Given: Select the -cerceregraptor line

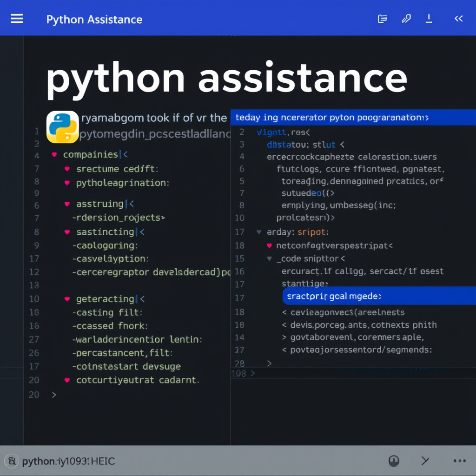Looking at the screenshot, I should pos(151,272).
